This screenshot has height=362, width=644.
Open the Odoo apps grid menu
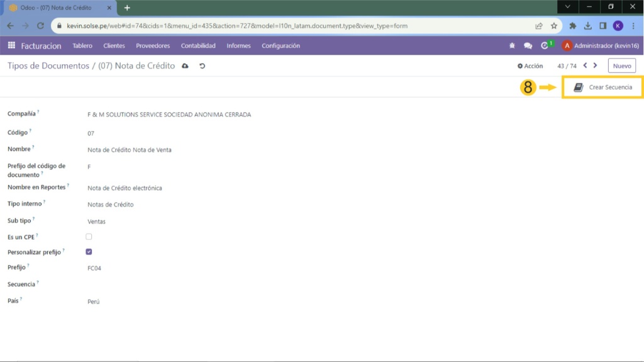(x=11, y=46)
